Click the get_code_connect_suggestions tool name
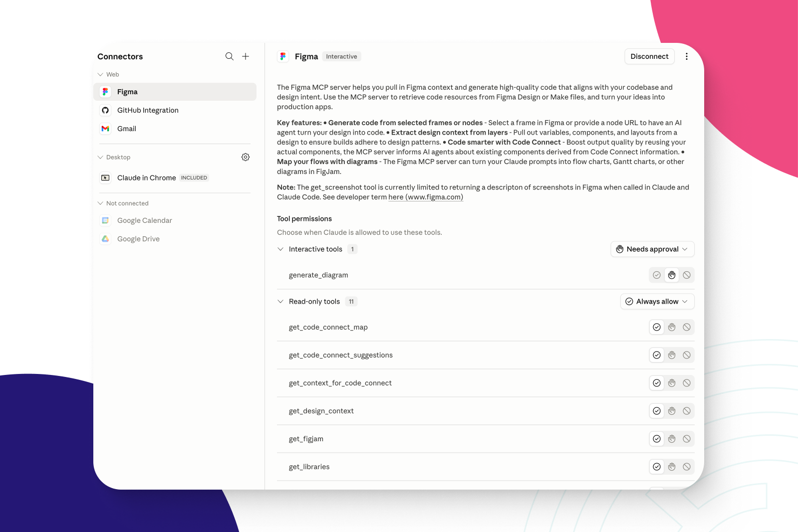Screen dimensions: 798x532 pos(341,355)
